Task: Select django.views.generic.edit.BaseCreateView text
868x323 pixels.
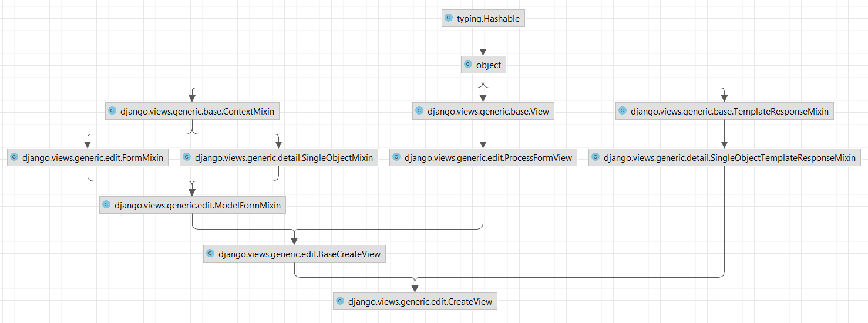Action: [x=300, y=254]
